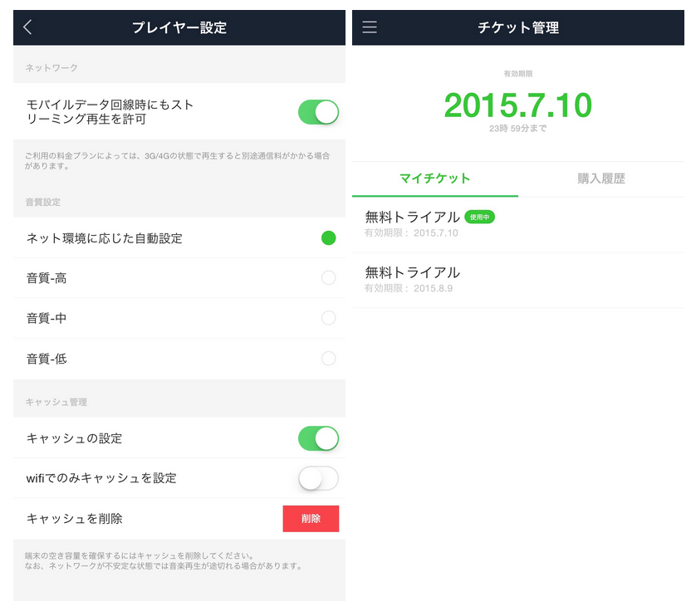Open 無料トライアル ticket expiring 2015.7.10
Screen dimensions: 696x616
coord(412,224)
